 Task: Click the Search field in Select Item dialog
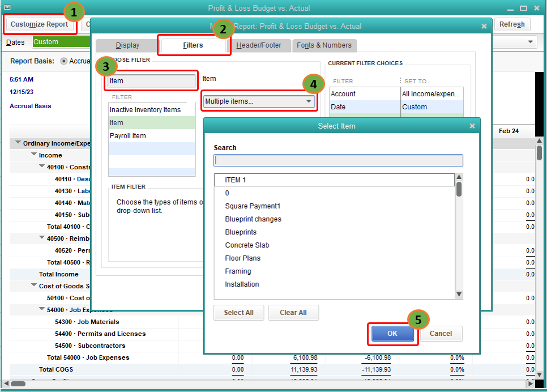coord(338,160)
